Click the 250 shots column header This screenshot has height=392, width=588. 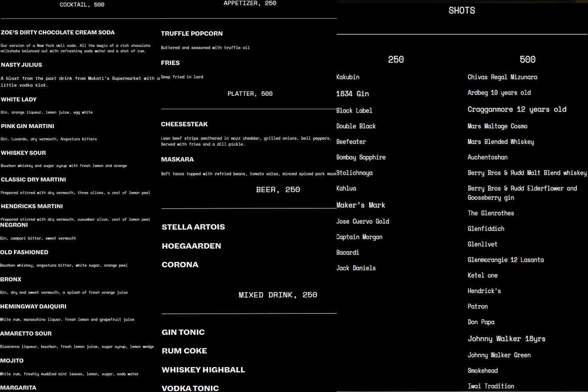[396, 60]
